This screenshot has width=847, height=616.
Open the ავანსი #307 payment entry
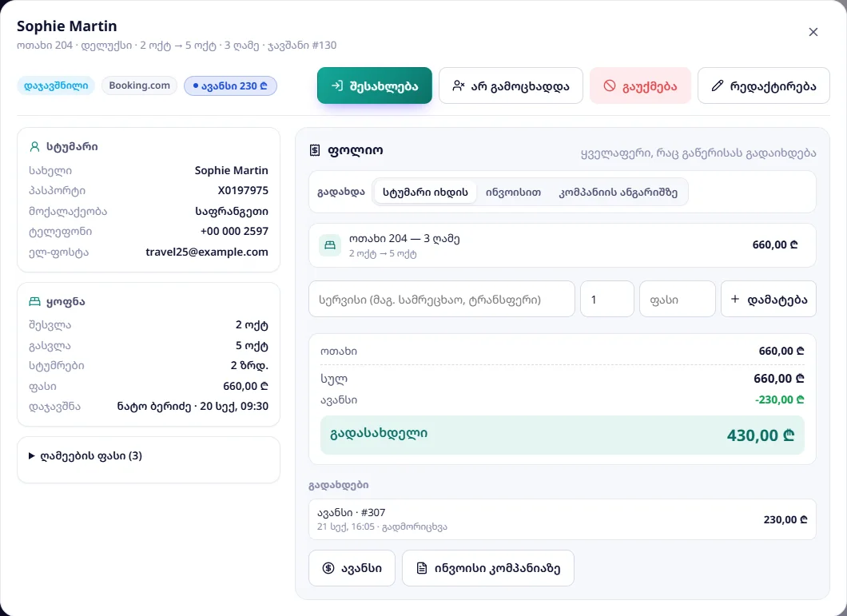pos(562,519)
